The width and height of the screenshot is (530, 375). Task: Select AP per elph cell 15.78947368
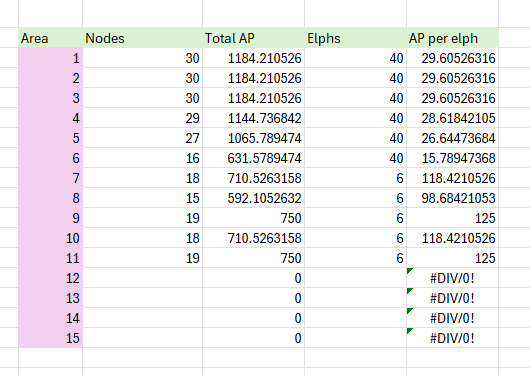(453, 158)
